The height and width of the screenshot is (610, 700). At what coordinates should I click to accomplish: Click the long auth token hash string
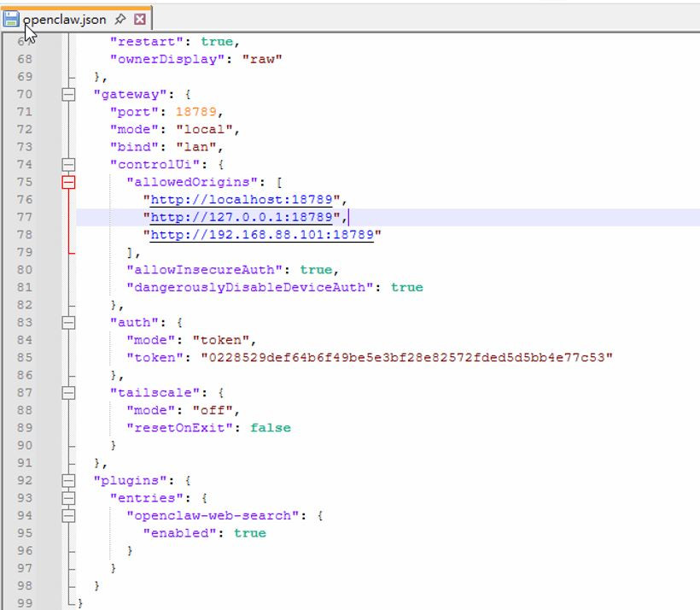click(406, 357)
